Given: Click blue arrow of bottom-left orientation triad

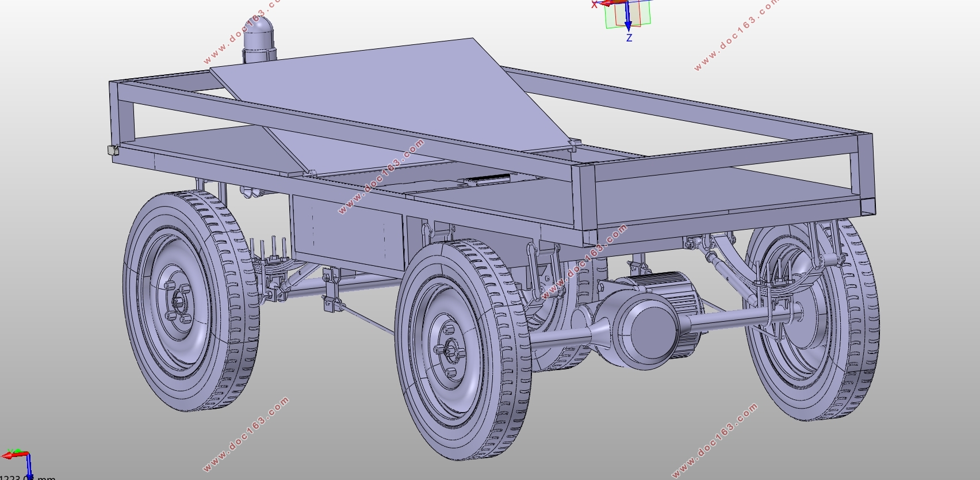Looking at the screenshot, I should [x=28, y=467].
